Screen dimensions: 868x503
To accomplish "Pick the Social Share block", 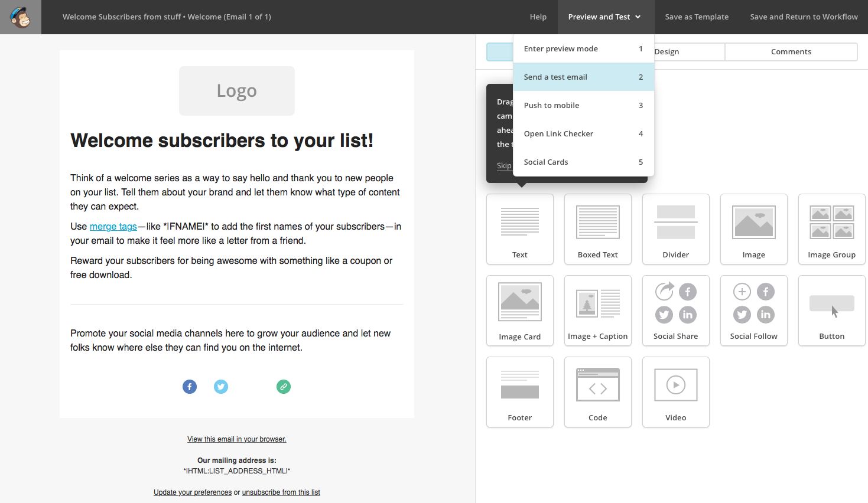I will (676, 311).
